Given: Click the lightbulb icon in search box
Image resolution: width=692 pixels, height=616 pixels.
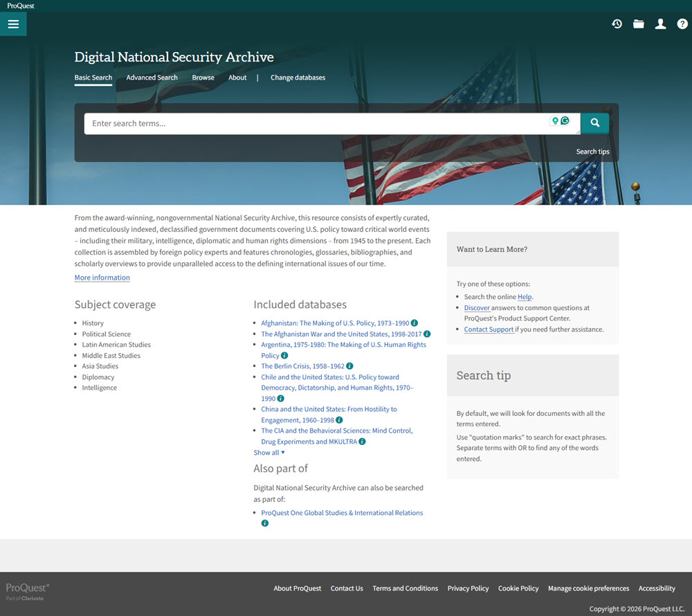Looking at the screenshot, I should click(555, 120).
